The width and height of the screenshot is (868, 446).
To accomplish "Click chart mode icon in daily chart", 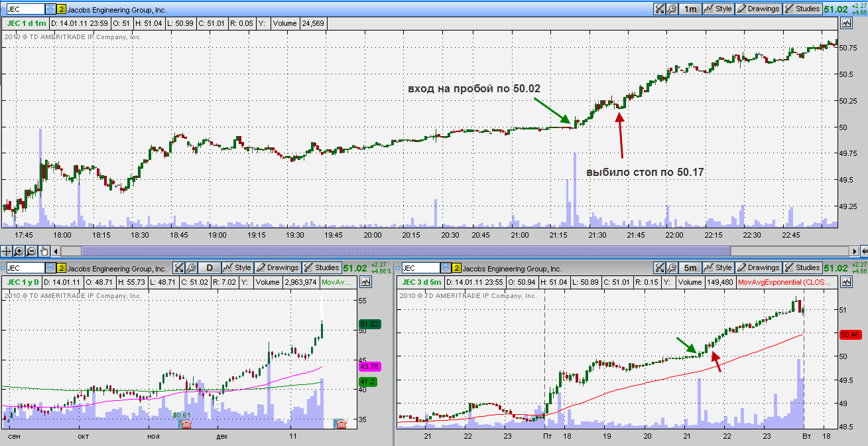I will coord(365,281).
